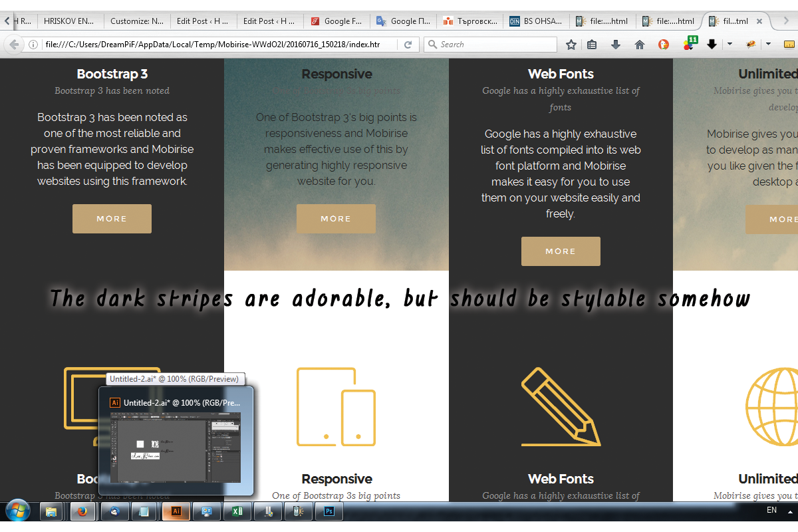Open dropdown arrow next to black download icon
The height and width of the screenshot is (532, 798).
[730, 45]
